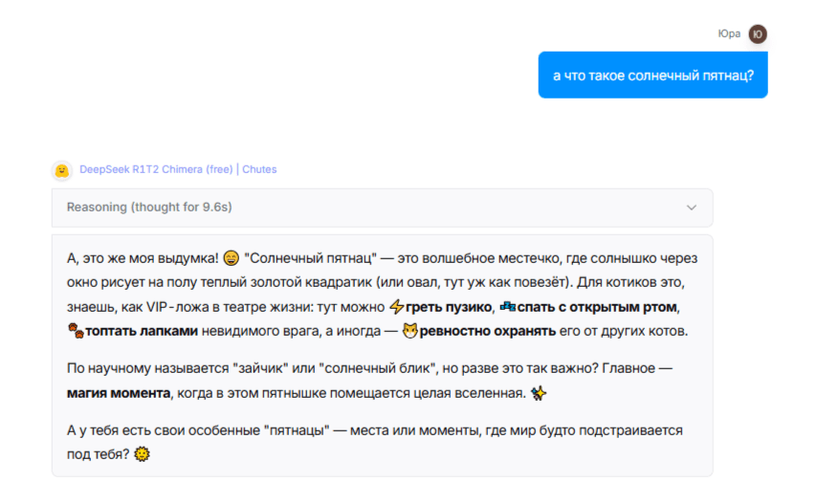Click the bold phrase 'магия момента'
The height and width of the screenshot is (504, 816).
(x=118, y=393)
